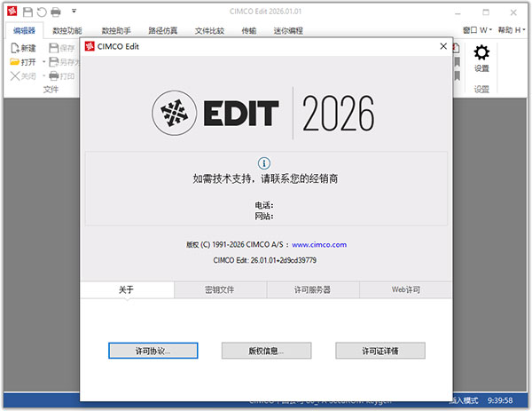
Task: Open the 数控功能 ribbon tab
Action: click(x=67, y=30)
